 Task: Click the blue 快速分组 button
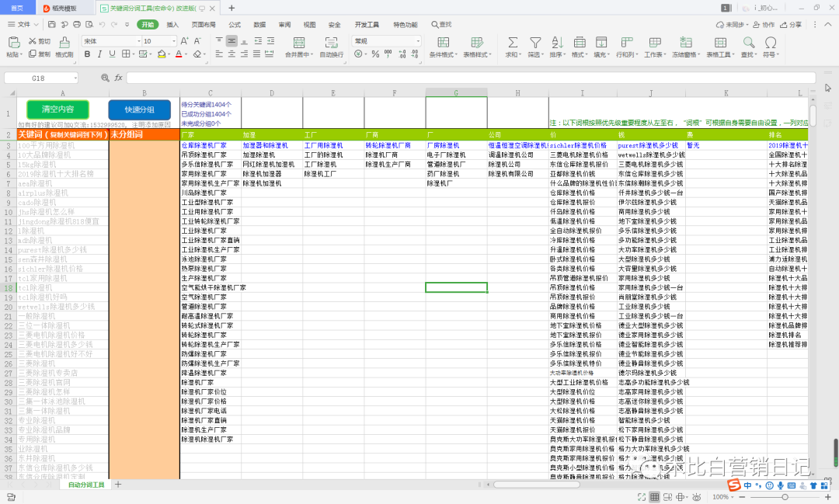[140, 109]
